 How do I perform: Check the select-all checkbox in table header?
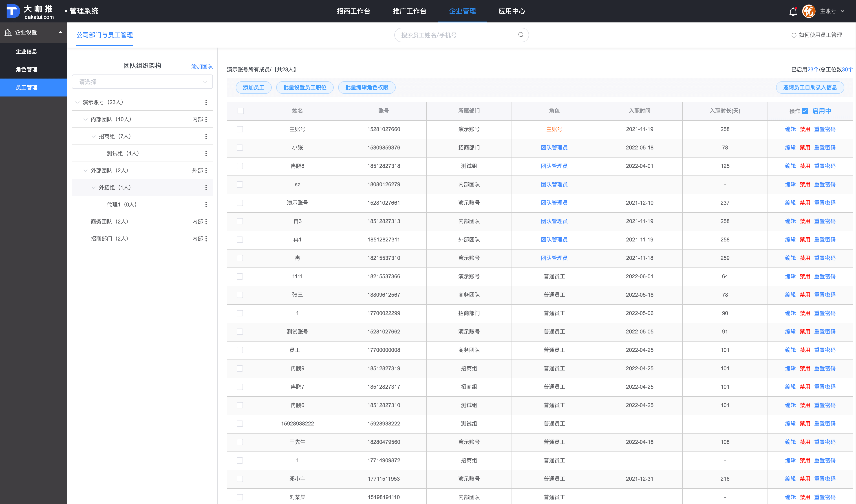click(x=240, y=111)
